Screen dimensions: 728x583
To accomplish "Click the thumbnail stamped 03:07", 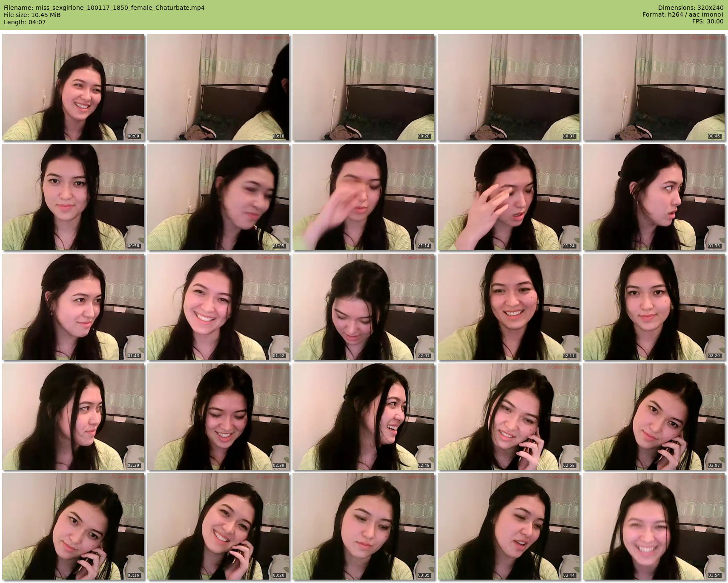I will click(x=653, y=417).
